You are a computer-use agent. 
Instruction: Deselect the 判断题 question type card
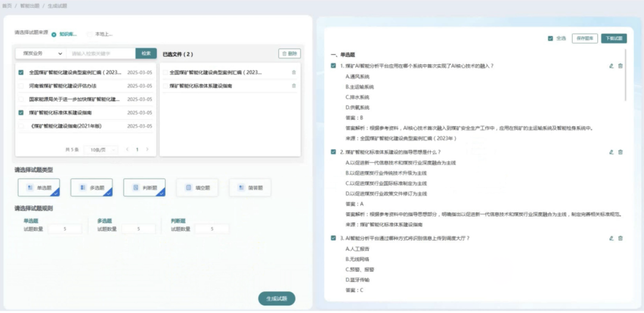144,187
